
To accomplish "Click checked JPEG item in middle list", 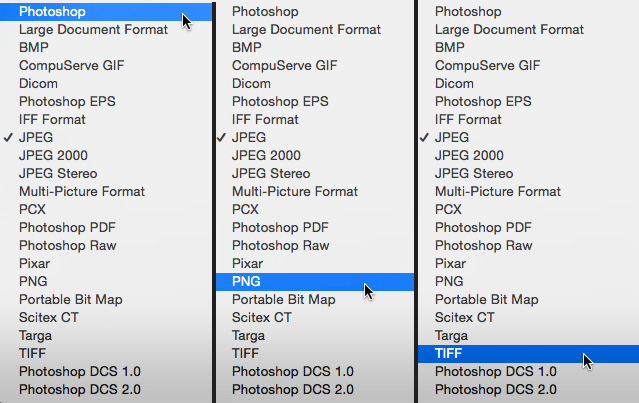I will click(x=315, y=138).
